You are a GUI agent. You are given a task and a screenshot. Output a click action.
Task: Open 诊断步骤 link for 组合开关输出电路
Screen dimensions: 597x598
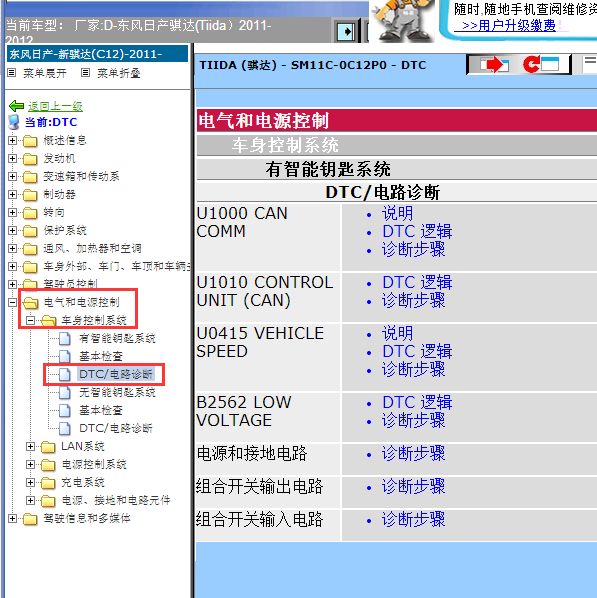pyautogui.click(x=414, y=487)
